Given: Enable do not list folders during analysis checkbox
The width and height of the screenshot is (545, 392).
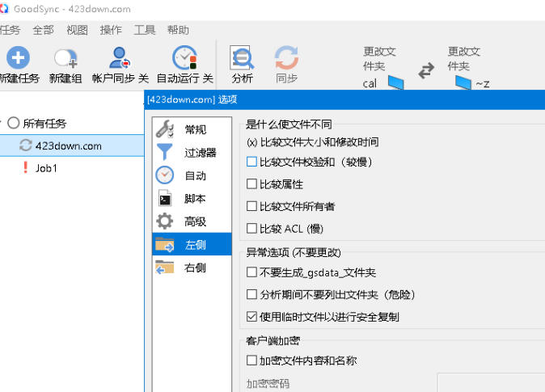Looking at the screenshot, I should point(251,294).
